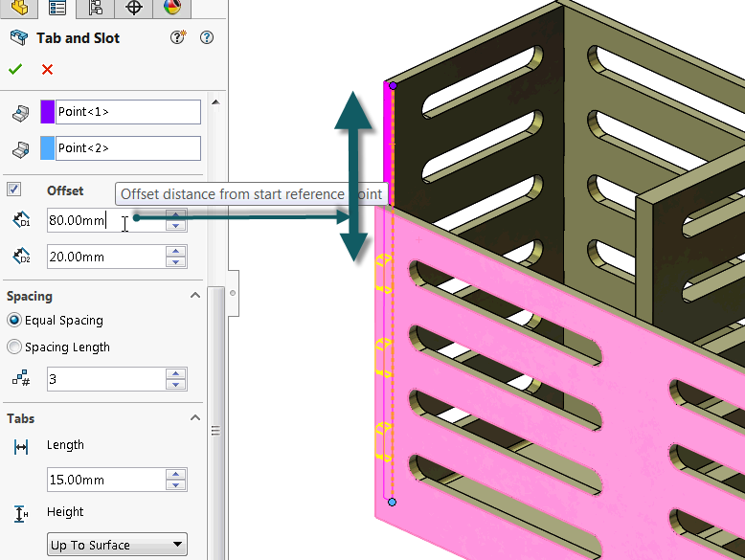Click into the 20.00mm offset field

click(x=106, y=257)
